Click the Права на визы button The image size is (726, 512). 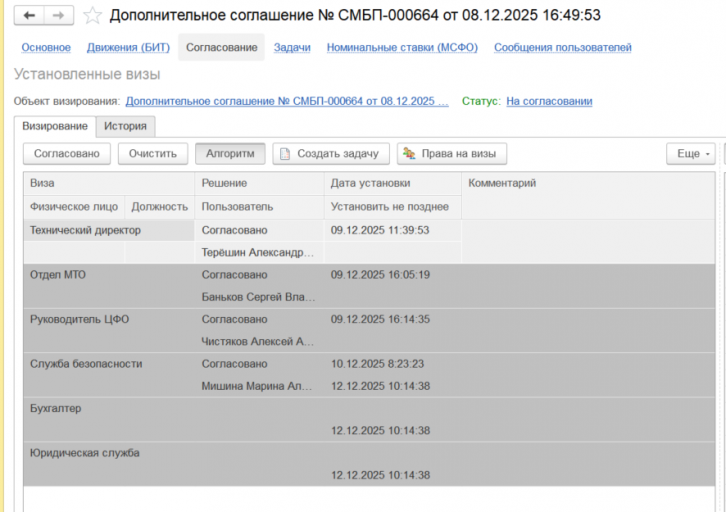point(451,154)
